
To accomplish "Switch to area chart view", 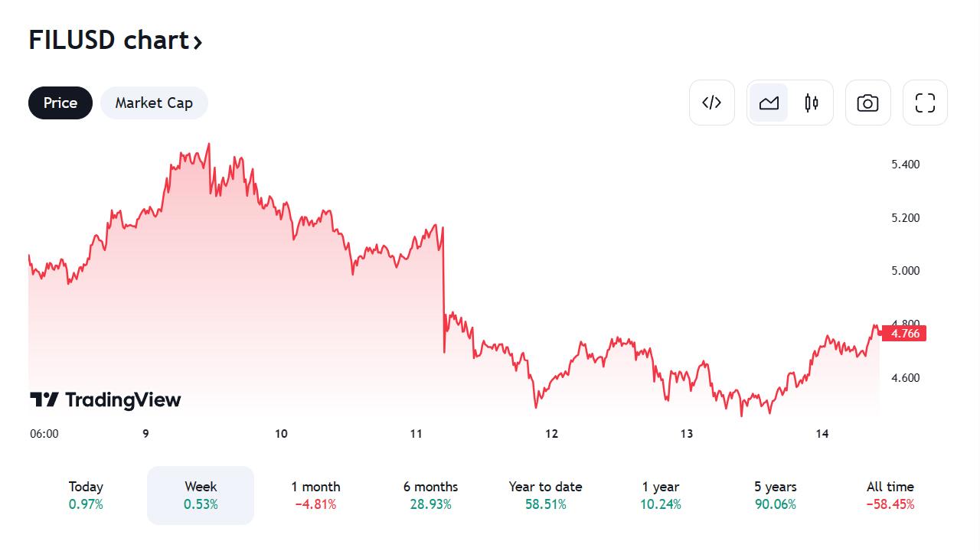I will (x=769, y=103).
